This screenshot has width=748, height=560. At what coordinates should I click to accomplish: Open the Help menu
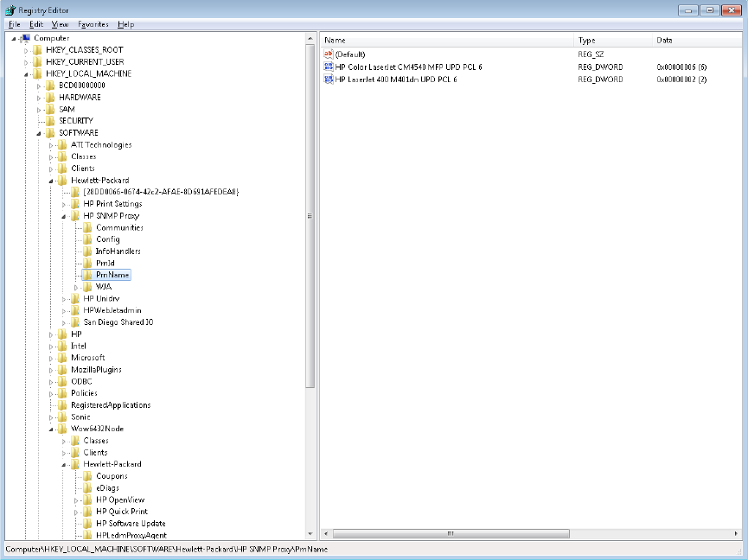tap(126, 24)
